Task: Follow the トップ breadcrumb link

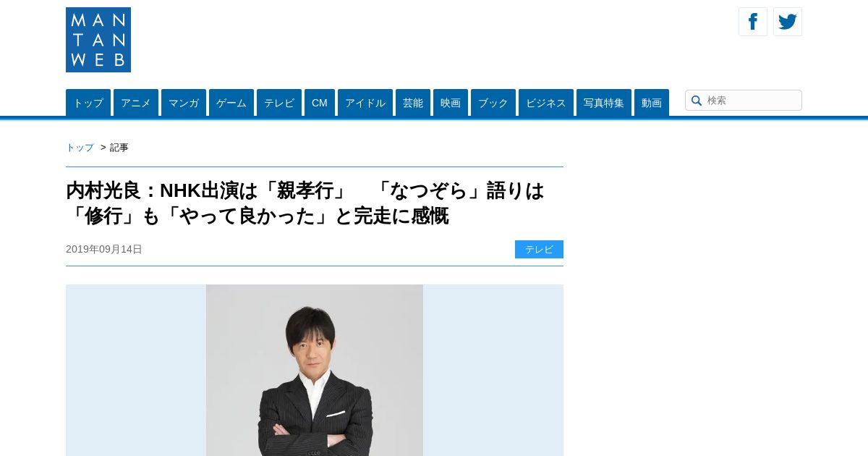Action: (80, 148)
